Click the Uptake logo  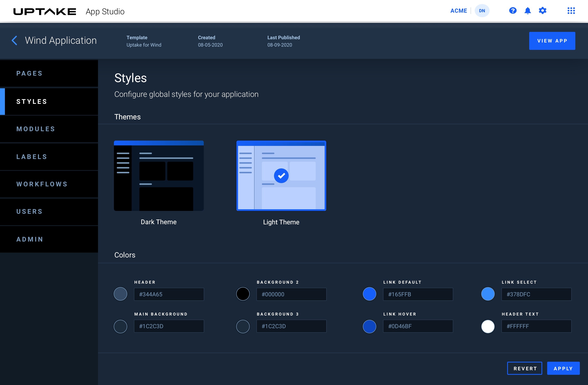[45, 11]
